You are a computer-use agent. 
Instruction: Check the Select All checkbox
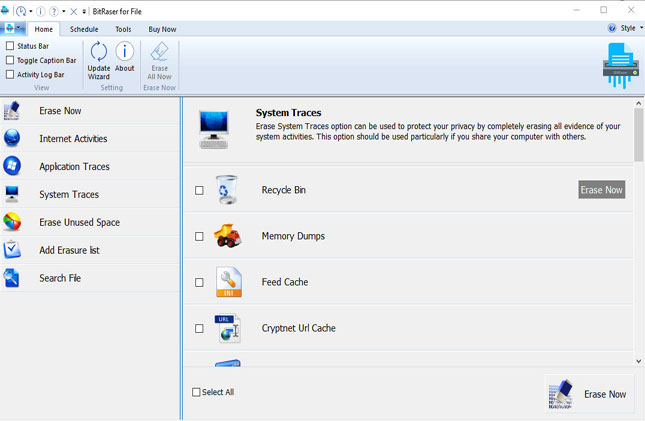point(196,392)
